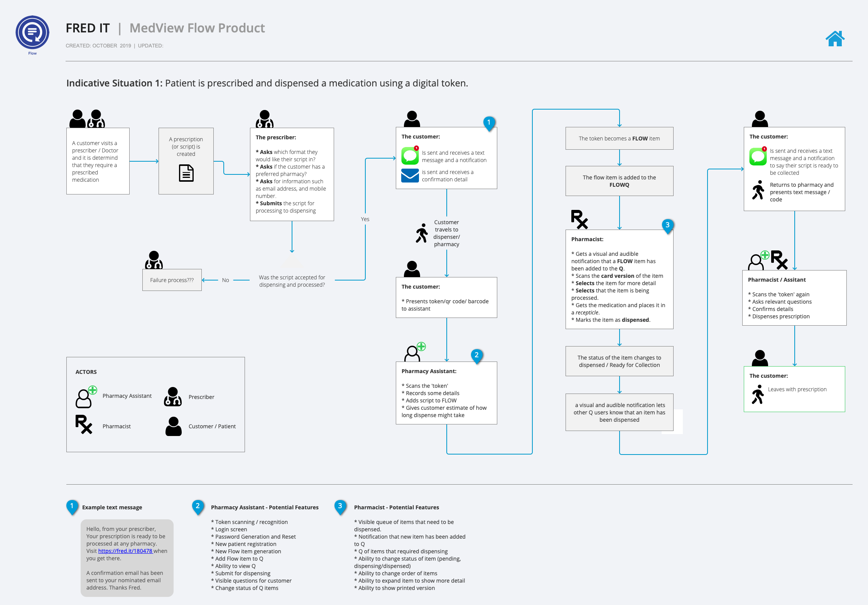Click prescriber icon above 'The prescriber' box
868x605 pixels.
click(x=265, y=119)
